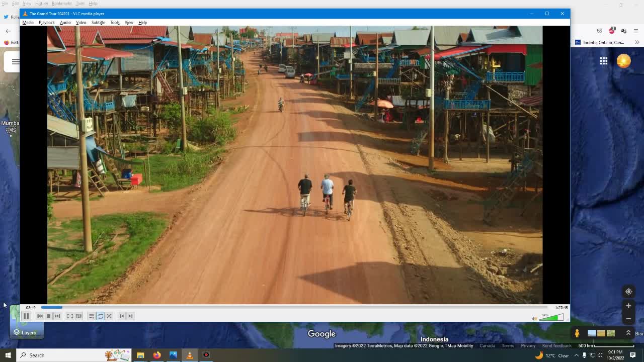The height and width of the screenshot is (362, 644).
Task: Open the Windows Start menu
Action: pyautogui.click(x=8, y=355)
